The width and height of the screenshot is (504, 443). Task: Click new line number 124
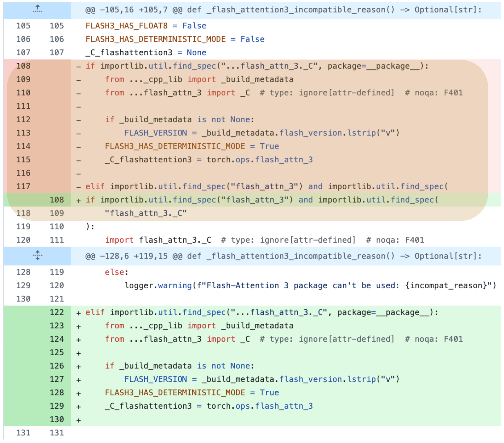pos(57,339)
